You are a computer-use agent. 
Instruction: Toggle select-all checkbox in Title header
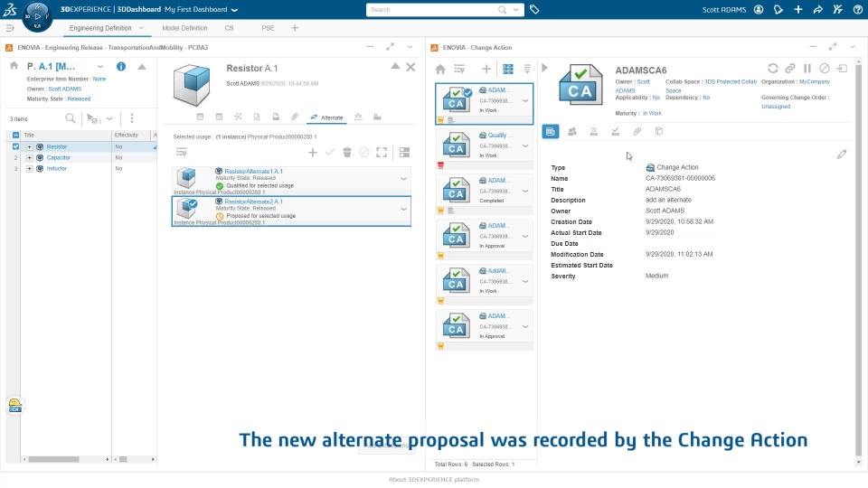pos(15,135)
